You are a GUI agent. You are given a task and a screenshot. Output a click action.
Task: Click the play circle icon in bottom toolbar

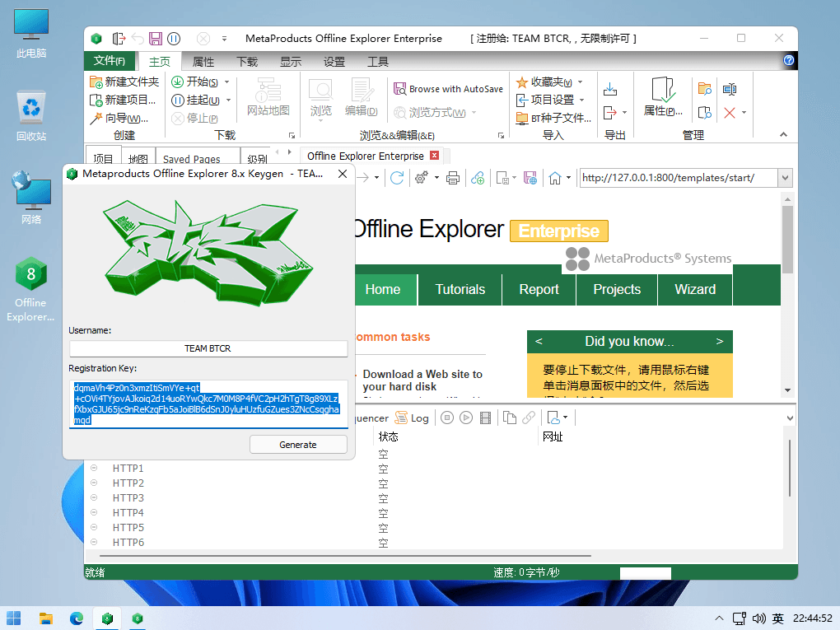pyautogui.click(x=466, y=418)
